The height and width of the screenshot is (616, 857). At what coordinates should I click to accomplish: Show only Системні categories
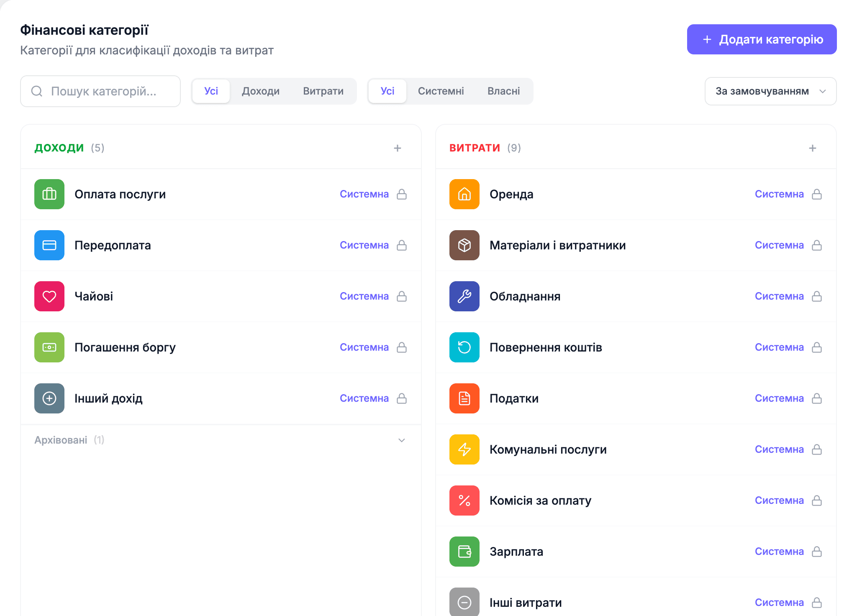click(x=441, y=91)
